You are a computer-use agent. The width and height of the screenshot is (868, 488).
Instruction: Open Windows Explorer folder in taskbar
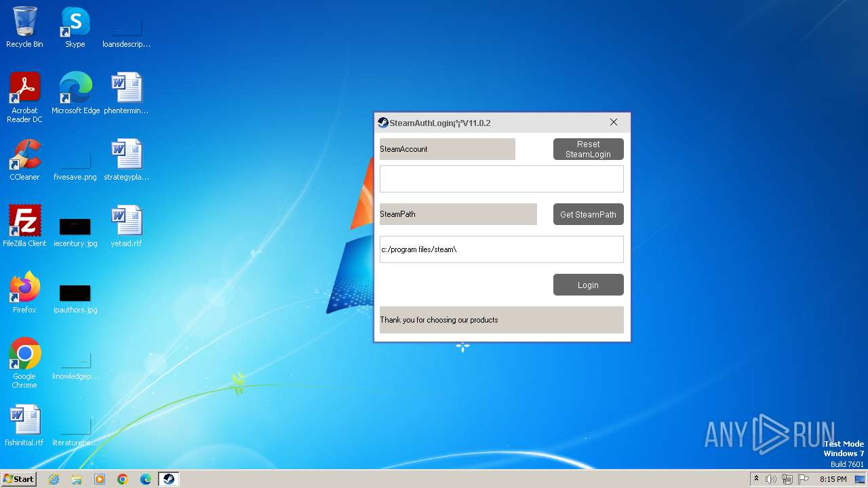[77, 479]
